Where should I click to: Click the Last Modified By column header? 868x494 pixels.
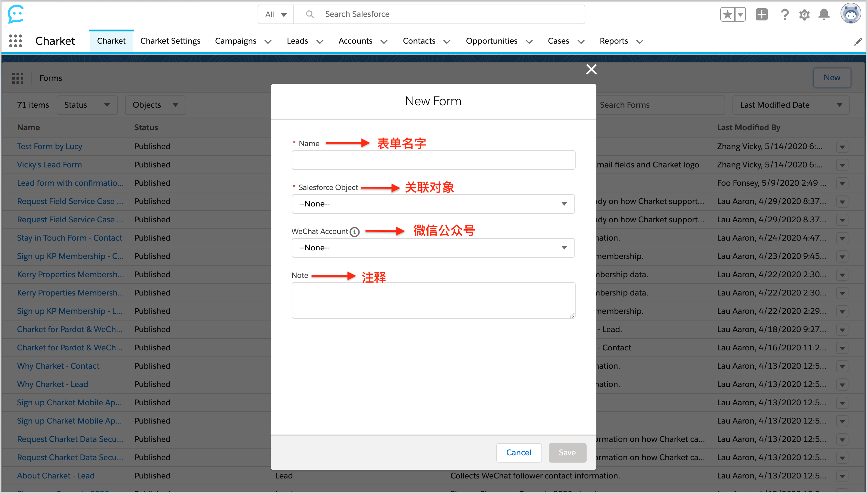pos(748,127)
